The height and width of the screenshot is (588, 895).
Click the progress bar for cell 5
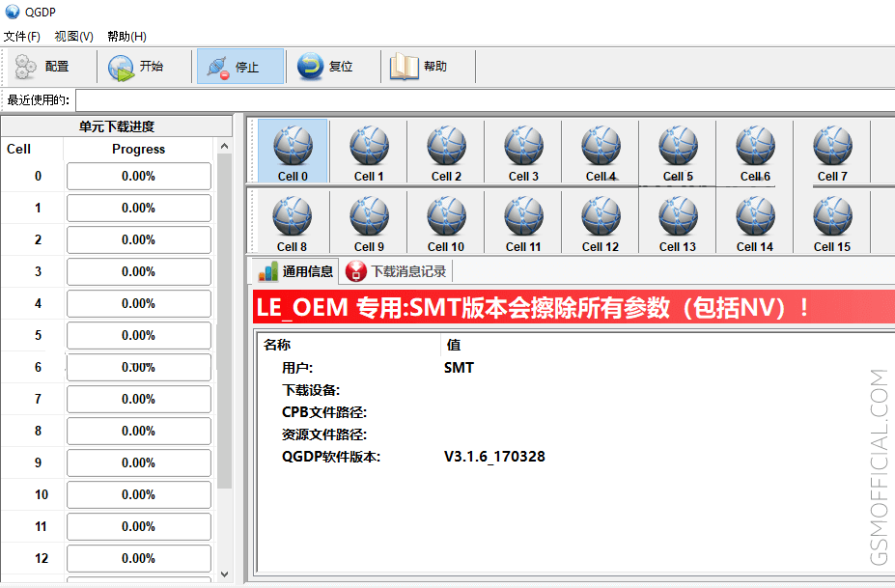pos(138,336)
